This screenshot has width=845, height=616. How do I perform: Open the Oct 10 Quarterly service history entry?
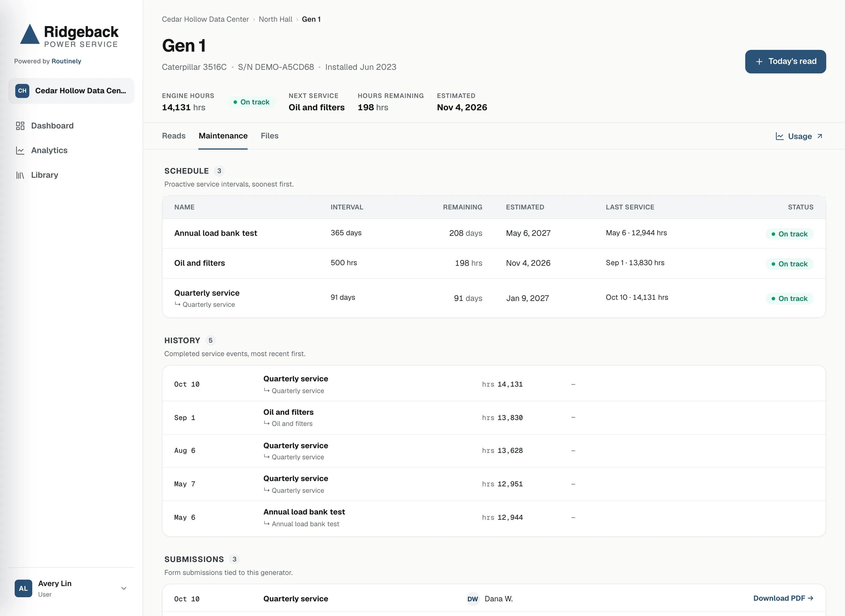pos(494,384)
